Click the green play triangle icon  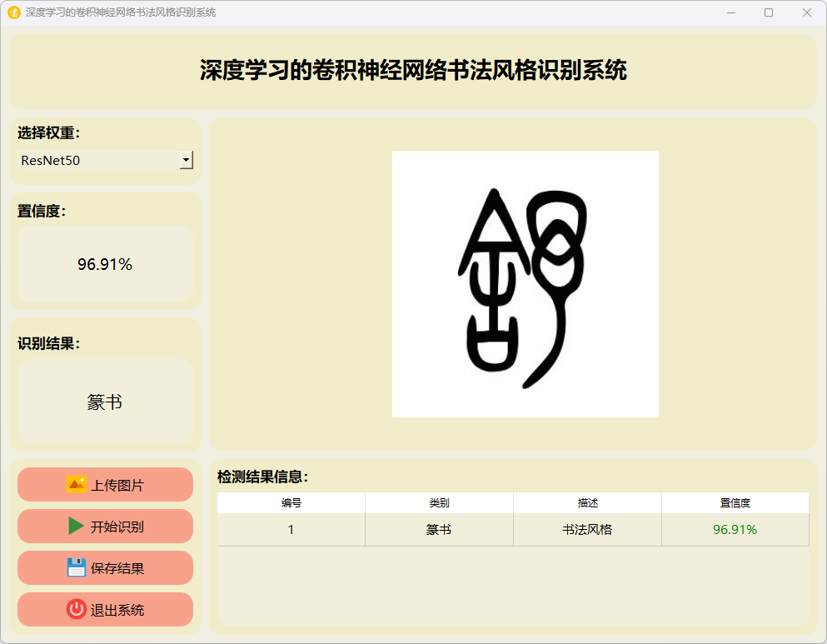coord(77,527)
